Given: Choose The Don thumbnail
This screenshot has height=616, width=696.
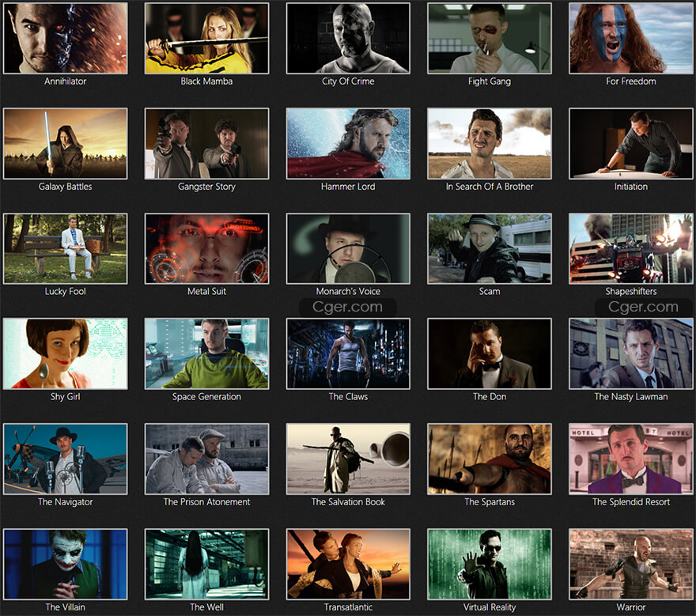Looking at the screenshot, I should pyautogui.click(x=490, y=353).
